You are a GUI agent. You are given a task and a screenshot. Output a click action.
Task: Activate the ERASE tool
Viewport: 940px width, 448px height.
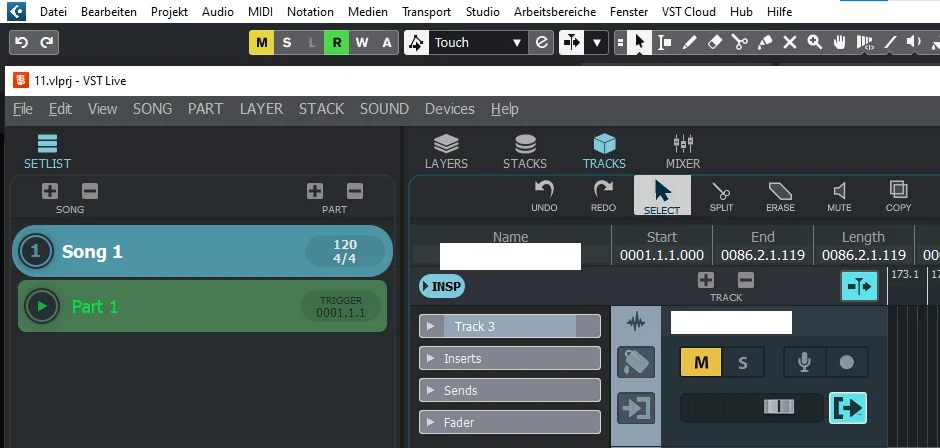click(x=780, y=196)
